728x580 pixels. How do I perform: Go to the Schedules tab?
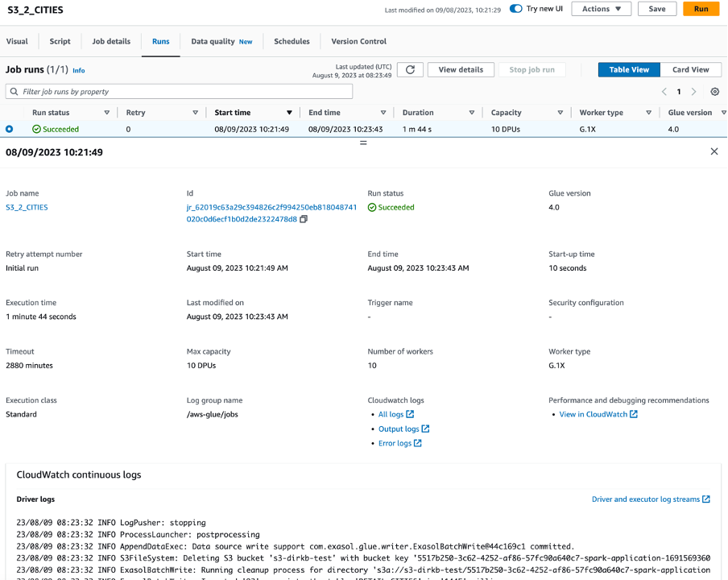click(292, 41)
